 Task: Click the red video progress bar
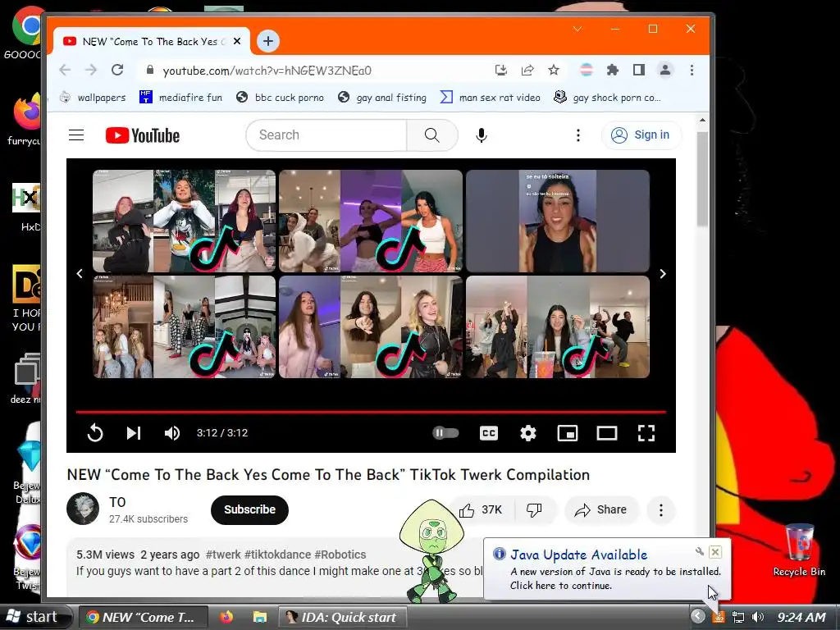pos(371,412)
